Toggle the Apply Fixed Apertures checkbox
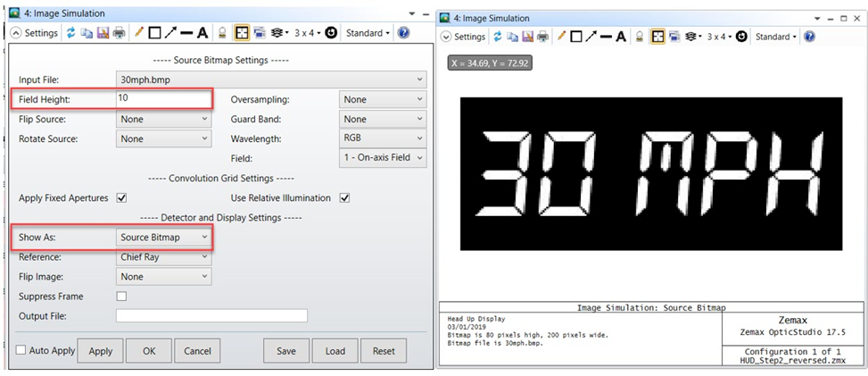Image resolution: width=868 pixels, height=376 pixels. 122,197
